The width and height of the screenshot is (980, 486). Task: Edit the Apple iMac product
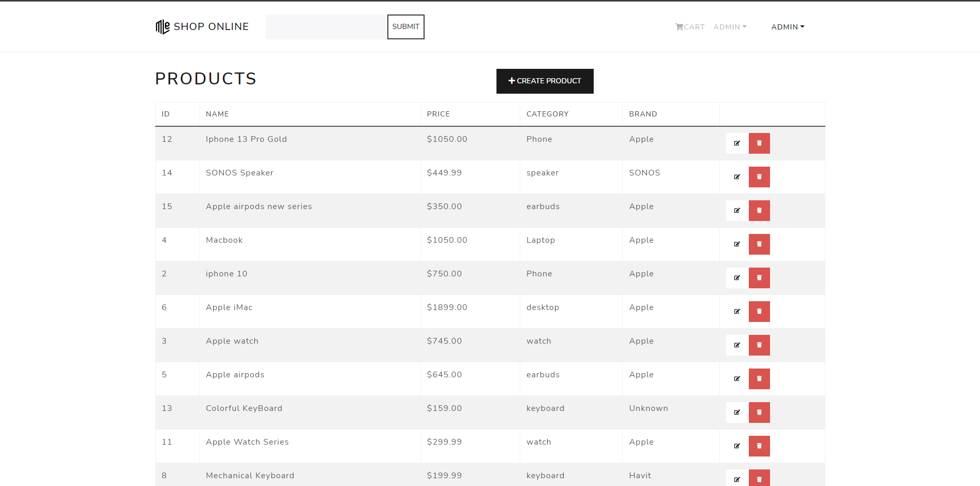[736, 311]
